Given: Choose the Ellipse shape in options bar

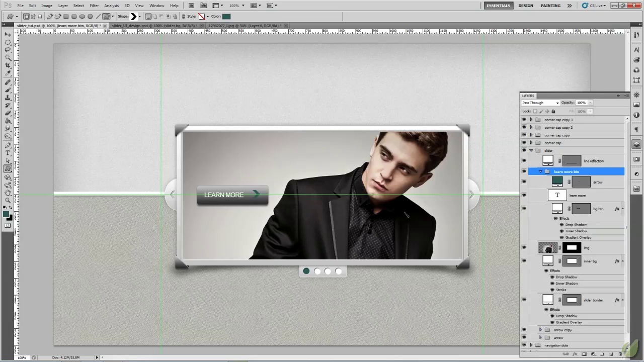Looking at the screenshot, I should (x=82, y=16).
